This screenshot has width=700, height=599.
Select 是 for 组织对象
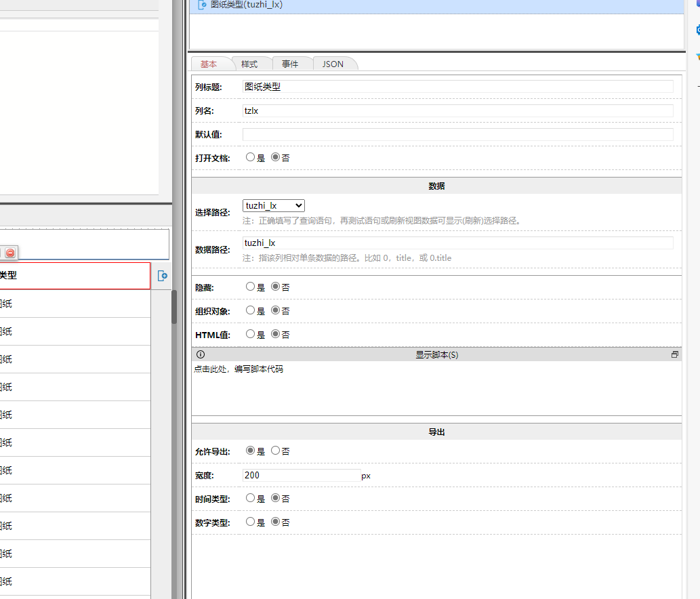tap(250, 310)
